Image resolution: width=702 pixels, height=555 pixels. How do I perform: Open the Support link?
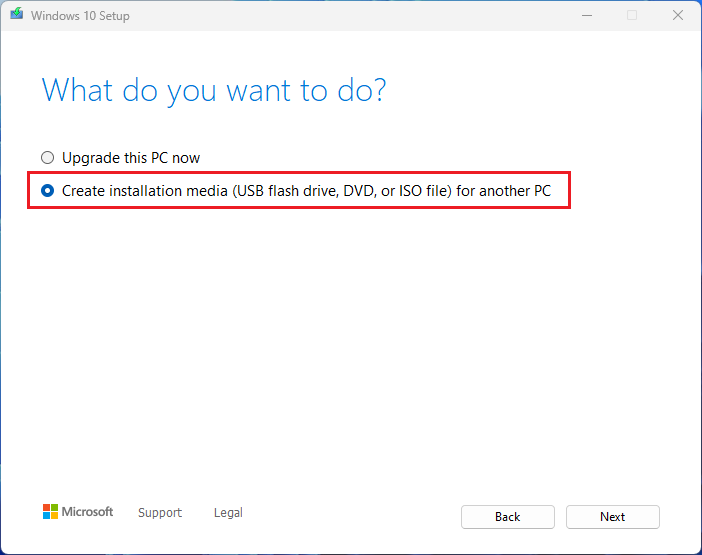click(160, 513)
